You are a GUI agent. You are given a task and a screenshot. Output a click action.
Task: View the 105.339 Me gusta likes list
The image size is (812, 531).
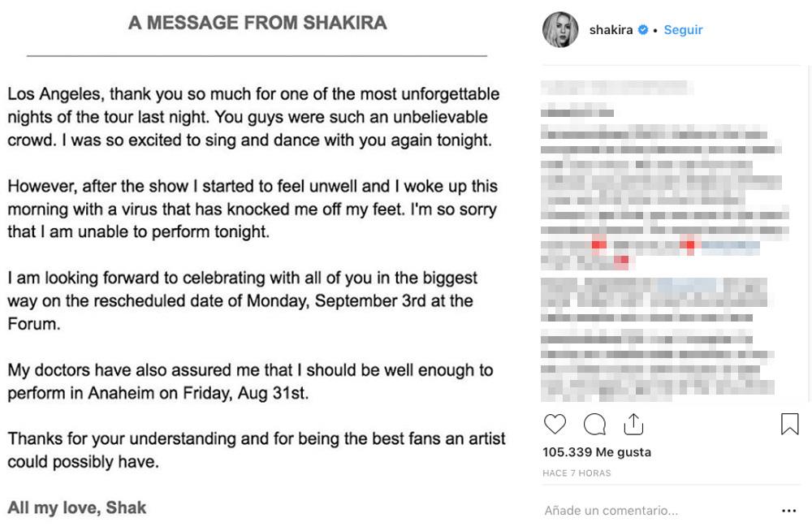tap(597, 452)
